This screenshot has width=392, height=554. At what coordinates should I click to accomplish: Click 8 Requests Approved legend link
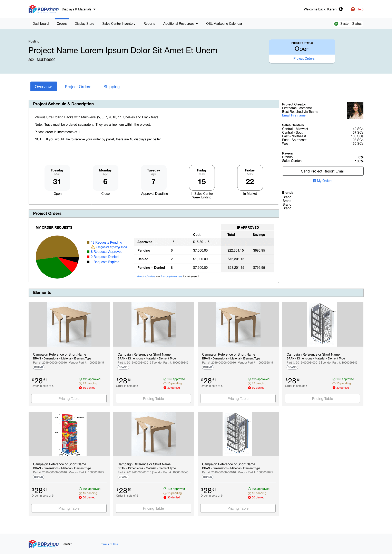[x=106, y=252]
